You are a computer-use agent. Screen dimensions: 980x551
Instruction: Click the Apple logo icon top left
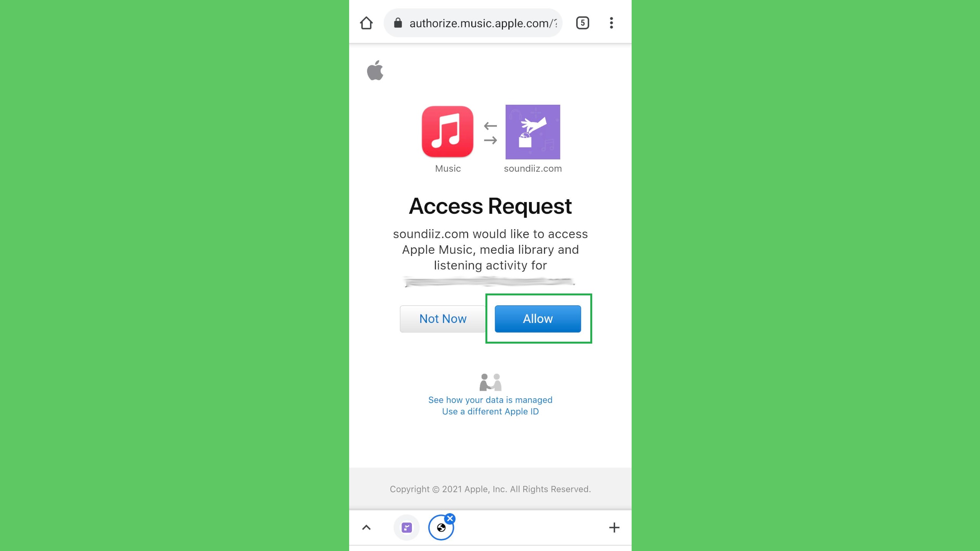coord(375,71)
